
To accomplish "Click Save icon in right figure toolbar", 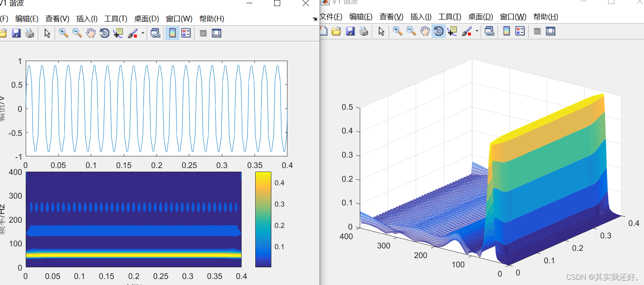I will point(350,31).
